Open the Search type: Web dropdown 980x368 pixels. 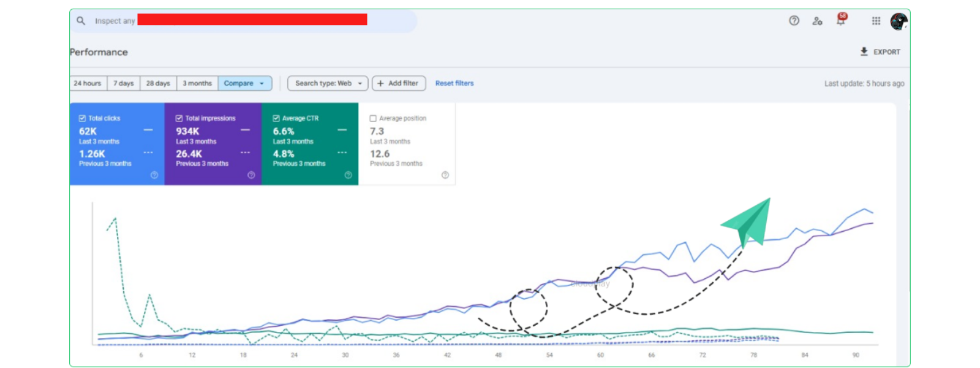[328, 83]
